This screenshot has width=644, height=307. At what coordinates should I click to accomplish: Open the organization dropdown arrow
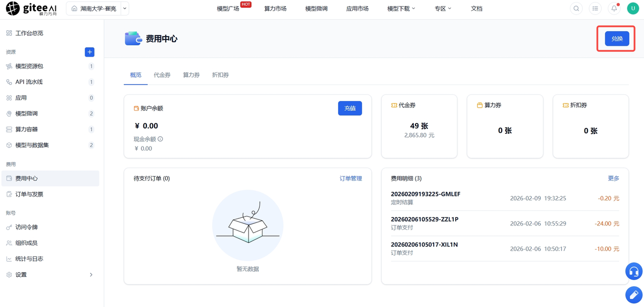point(125,9)
